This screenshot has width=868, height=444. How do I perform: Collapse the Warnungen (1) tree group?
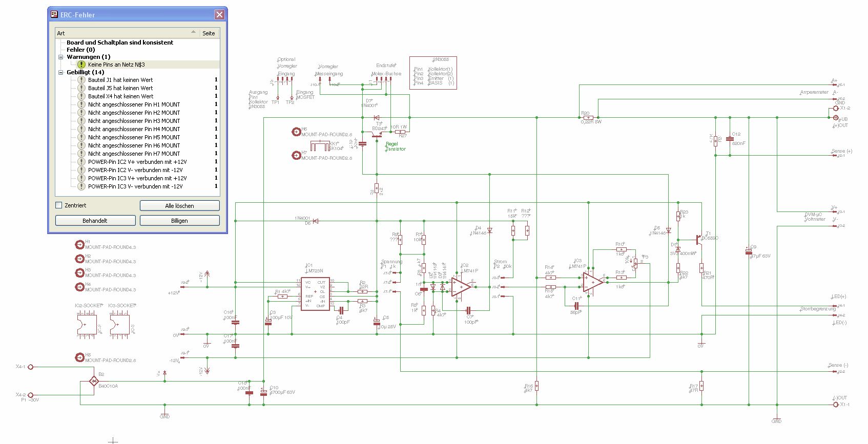pos(60,57)
